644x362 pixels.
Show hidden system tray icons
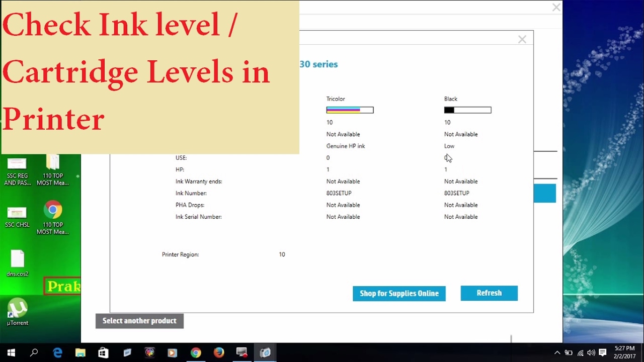coord(557,353)
